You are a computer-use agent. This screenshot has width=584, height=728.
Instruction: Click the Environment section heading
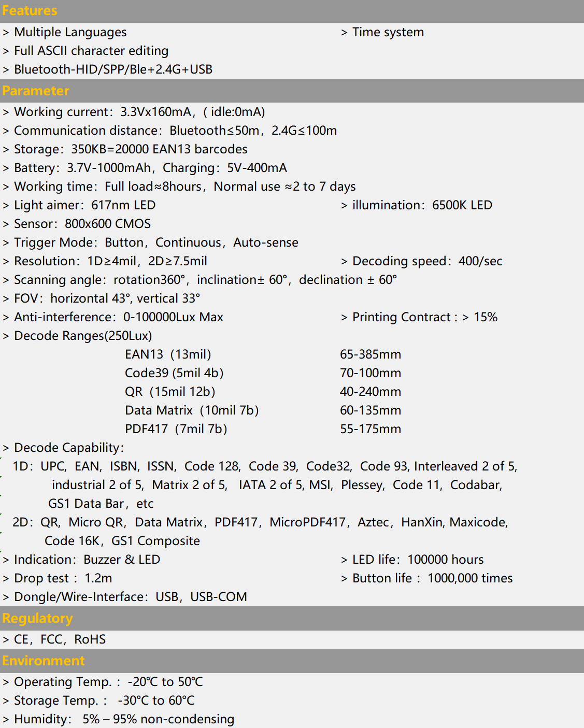(x=44, y=661)
